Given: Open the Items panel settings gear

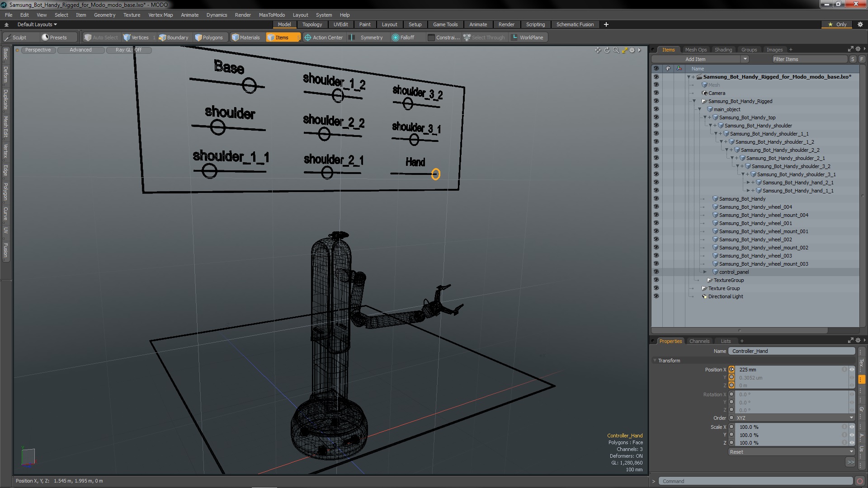Looking at the screenshot, I should pos(858,49).
